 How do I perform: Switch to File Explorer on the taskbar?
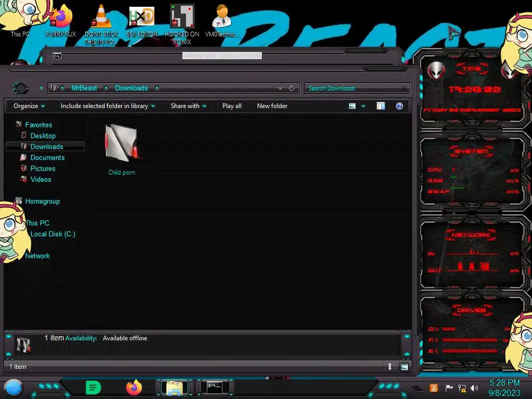click(x=175, y=388)
